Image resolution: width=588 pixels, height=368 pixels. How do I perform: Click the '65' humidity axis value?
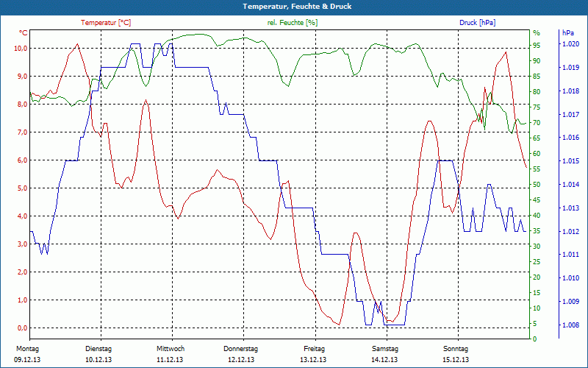coord(537,138)
